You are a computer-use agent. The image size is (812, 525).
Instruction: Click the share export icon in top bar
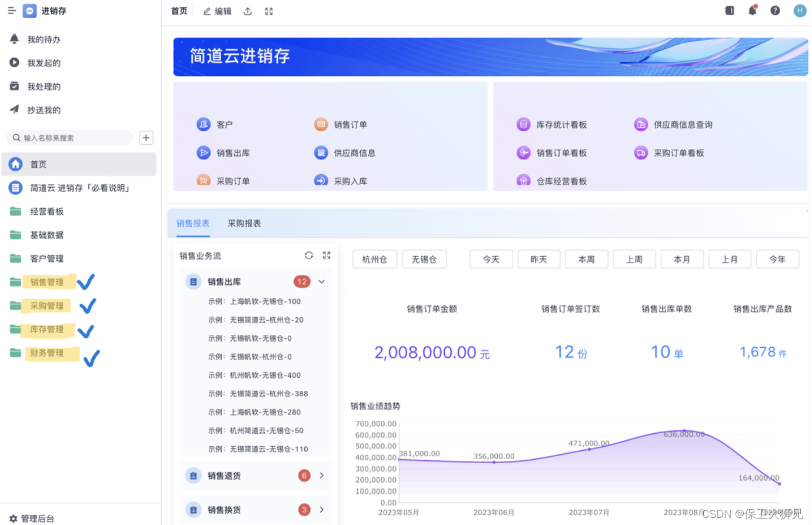click(x=248, y=11)
